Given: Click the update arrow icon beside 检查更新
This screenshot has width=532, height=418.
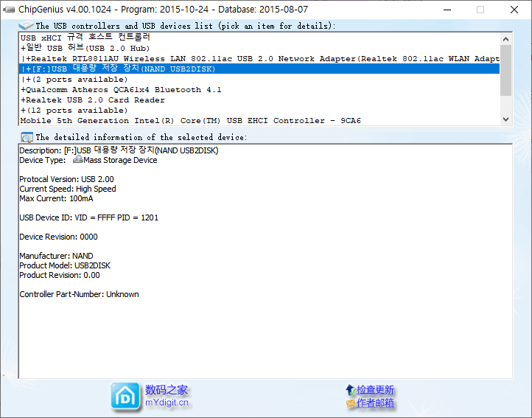Looking at the screenshot, I should [351, 390].
